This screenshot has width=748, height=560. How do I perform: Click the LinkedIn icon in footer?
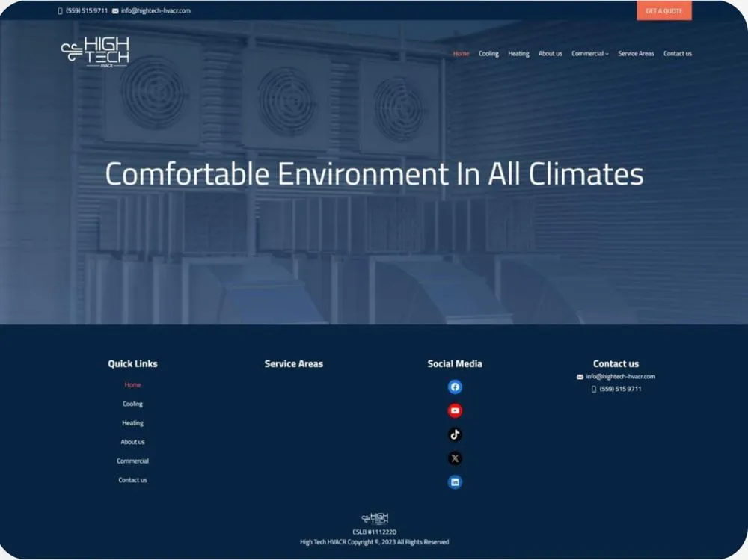(455, 482)
